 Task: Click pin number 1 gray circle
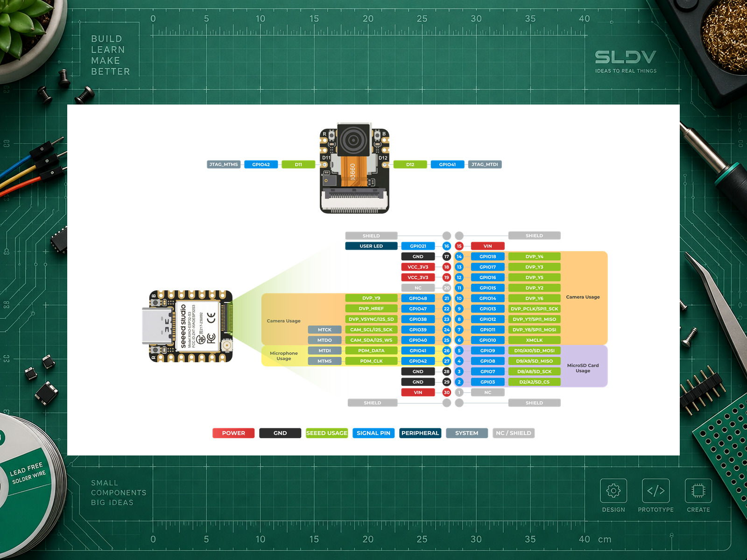(x=459, y=392)
